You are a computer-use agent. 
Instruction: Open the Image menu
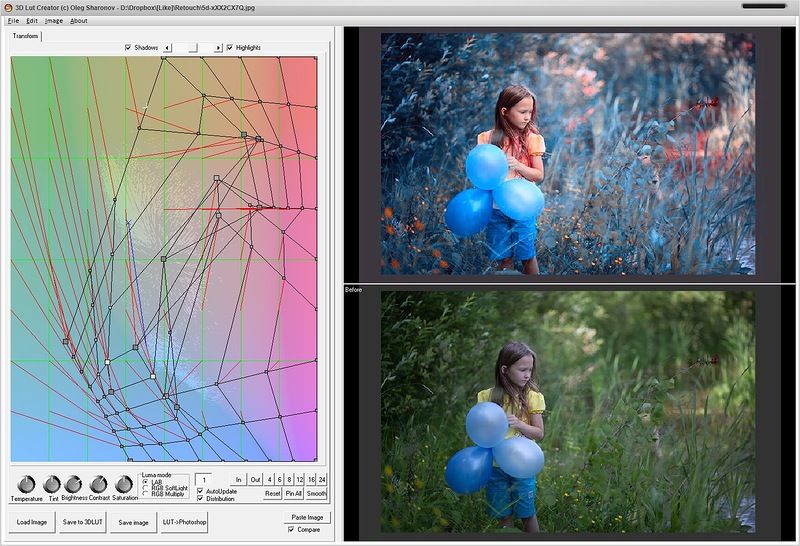click(54, 21)
